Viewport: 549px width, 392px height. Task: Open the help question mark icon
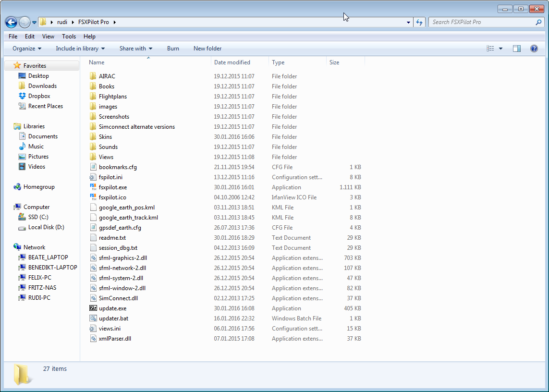click(x=534, y=49)
